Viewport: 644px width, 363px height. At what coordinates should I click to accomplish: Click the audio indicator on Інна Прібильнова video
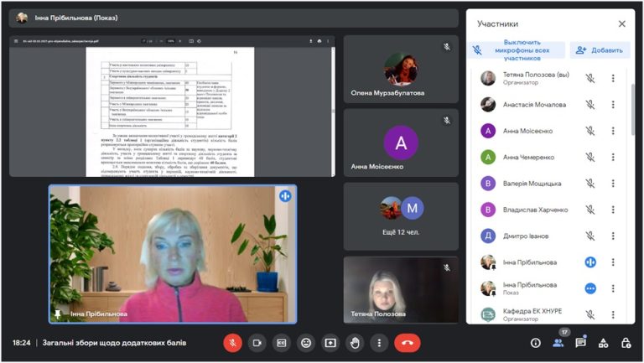(x=285, y=196)
